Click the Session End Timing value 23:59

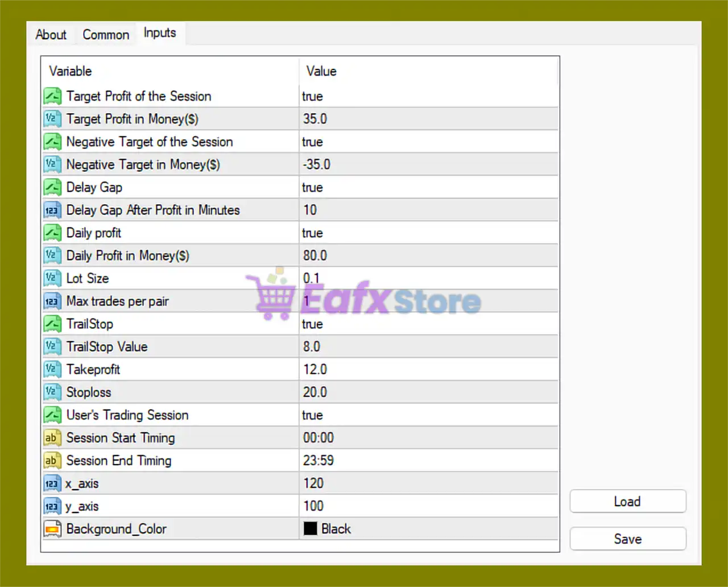click(318, 460)
